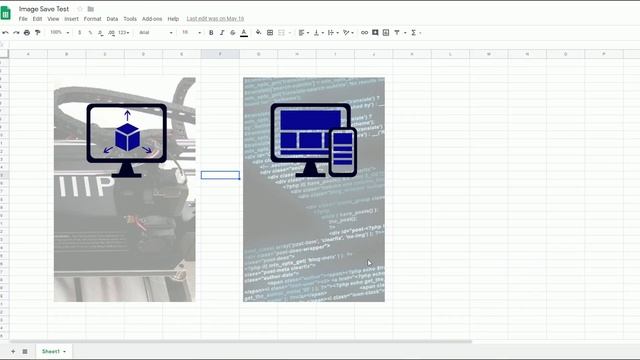Open the Sheet1 tab options arrow
Screen dimensions: 640x360
64,351
